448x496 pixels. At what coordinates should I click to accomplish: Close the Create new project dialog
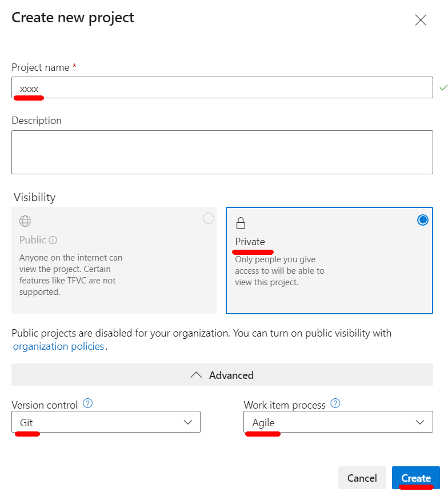click(421, 20)
